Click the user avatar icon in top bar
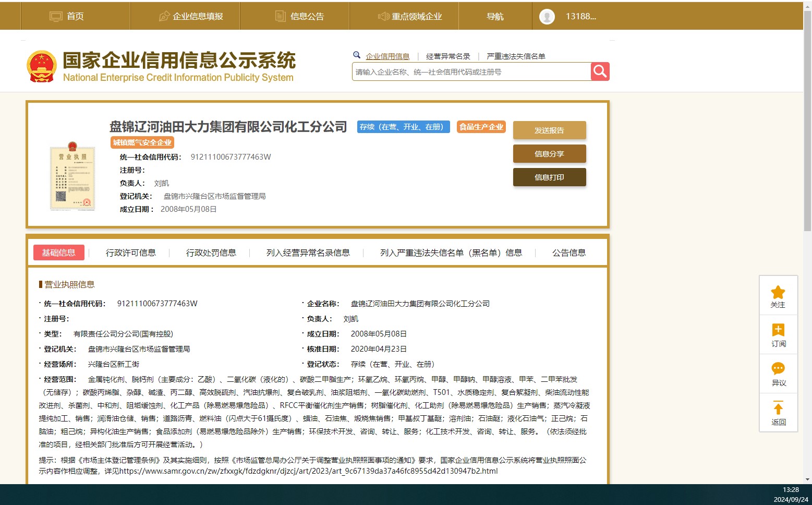Screen dimensions: 812x505 click(547, 17)
